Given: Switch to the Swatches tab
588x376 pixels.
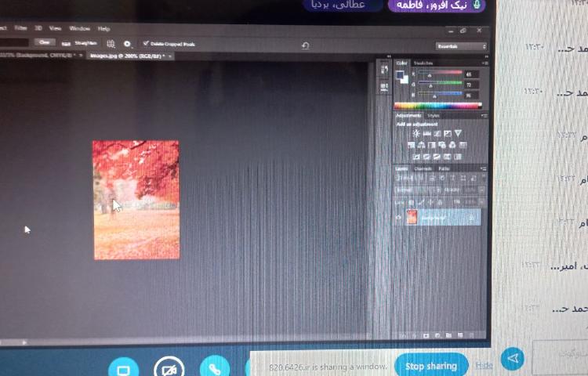Looking at the screenshot, I should 423,63.
